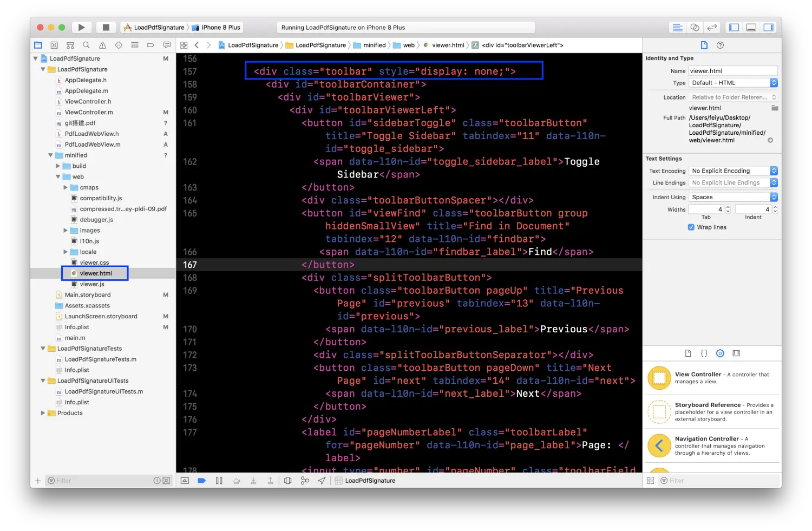Click the toolbarViewerLeft div breadcrumb
The image size is (812, 531).
(518, 45)
